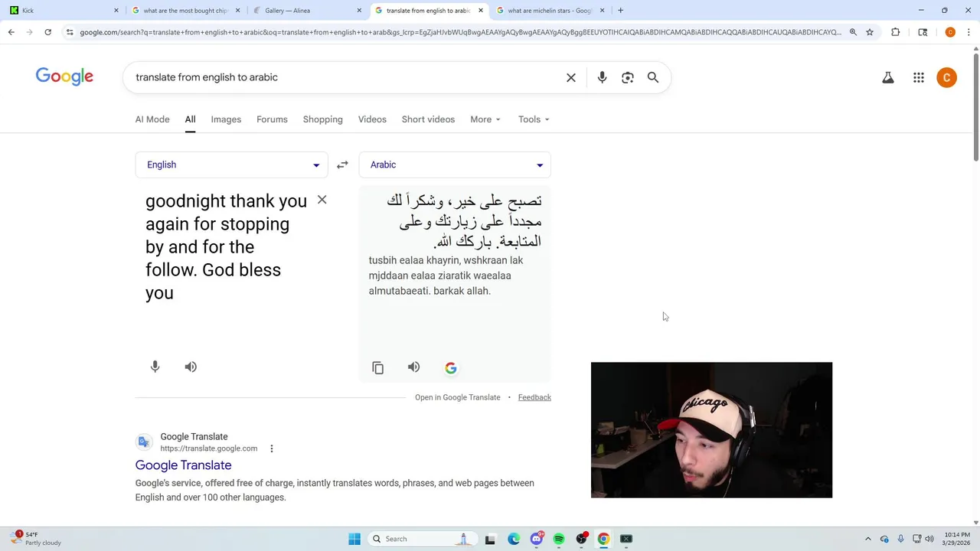Click the magnifier search submit icon
The height and width of the screenshot is (551, 980).
click(x=653, y=77)
